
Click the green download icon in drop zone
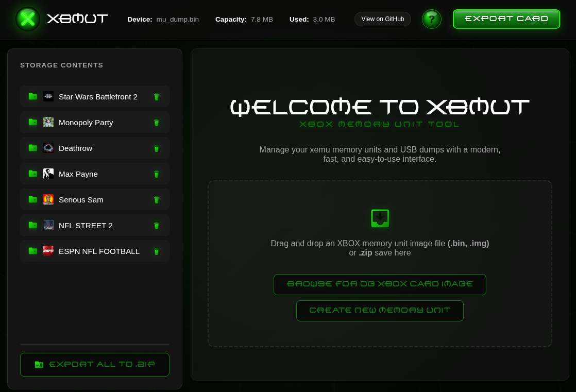point(380,218)
